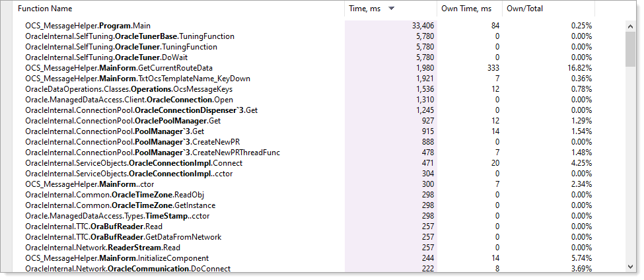Toggle the sort arrow beside Time, ms

(391, 9)
